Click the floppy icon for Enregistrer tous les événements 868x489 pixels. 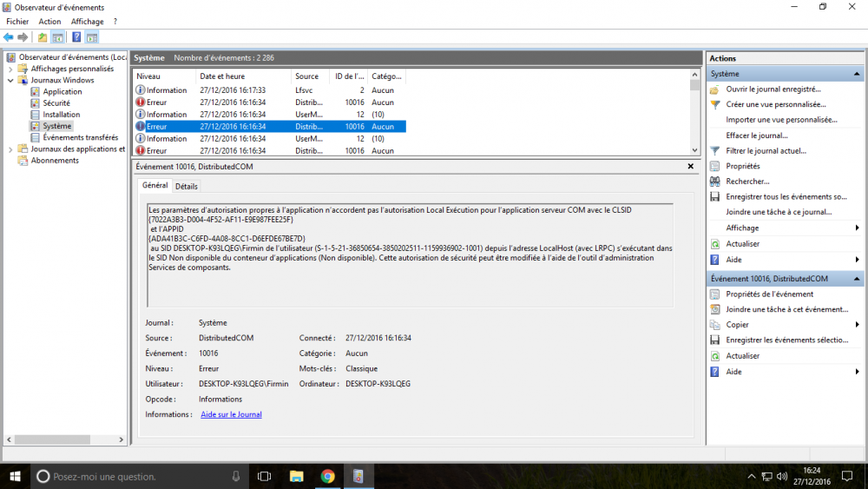[715, 197]
